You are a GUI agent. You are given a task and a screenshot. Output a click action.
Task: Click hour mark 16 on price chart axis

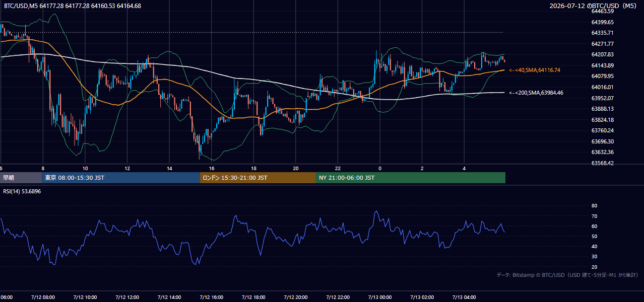211,168
